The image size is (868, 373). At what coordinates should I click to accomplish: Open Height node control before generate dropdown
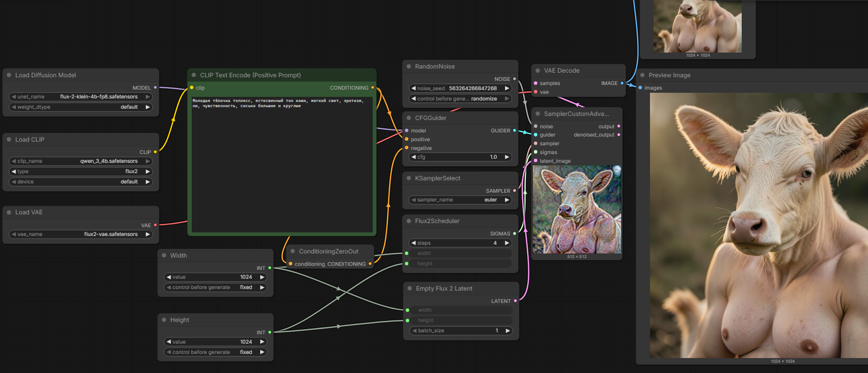click(x=215, y=352)
